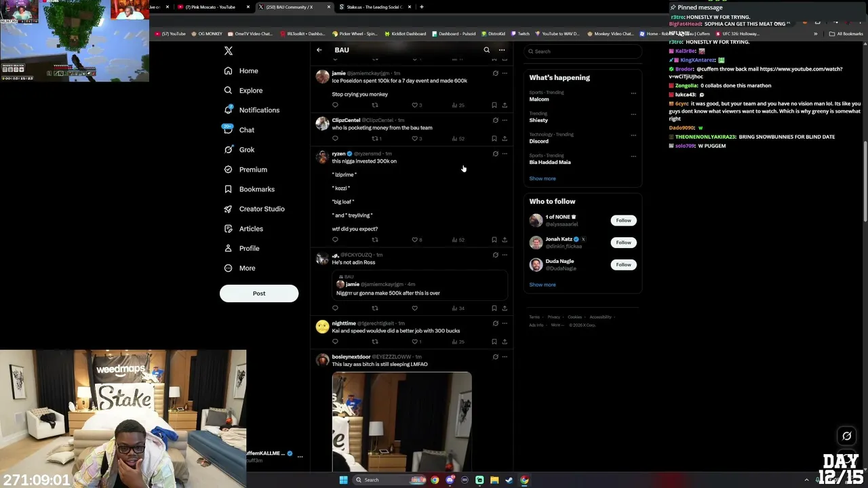Repost jamie's Ice Poseidon post
The width and height of the screenshot is (868, 488).
coord(375,105)
